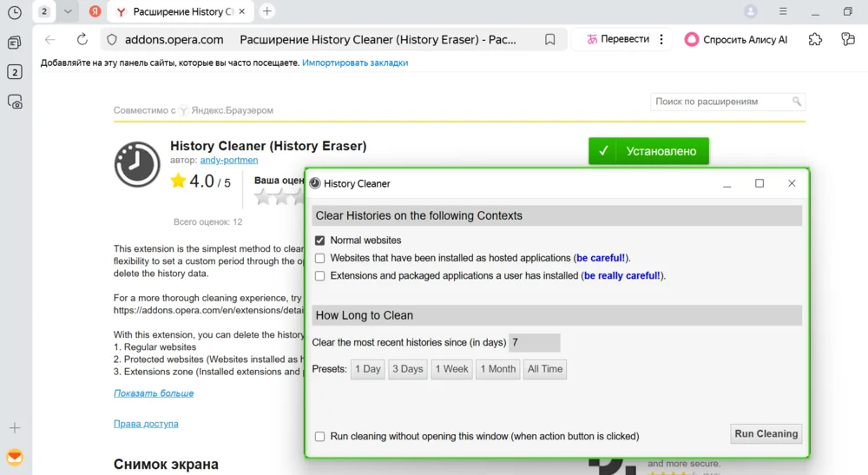
Task: Open the browser history clock icon in sidebar
Action: click(15, 12)
